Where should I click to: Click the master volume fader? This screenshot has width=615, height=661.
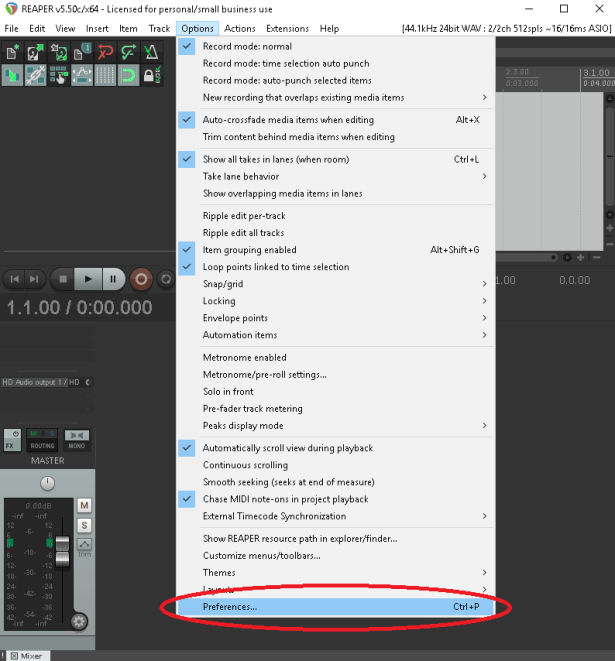(62, 549)
